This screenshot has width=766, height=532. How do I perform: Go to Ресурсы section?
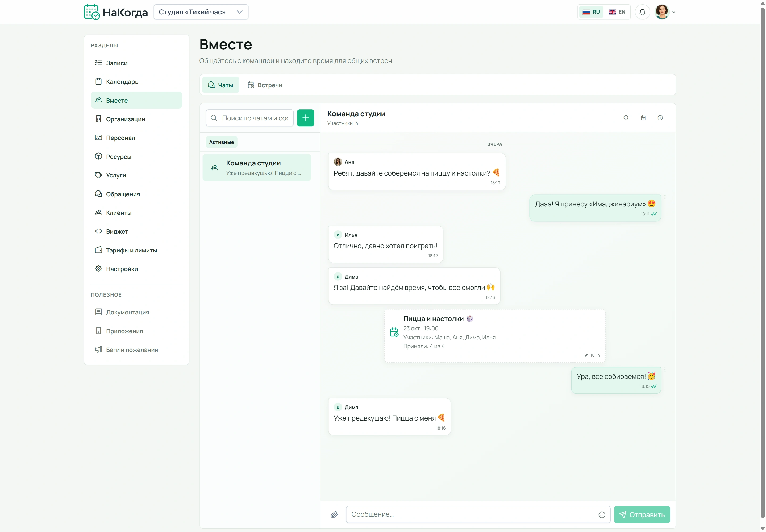[136, 157]
